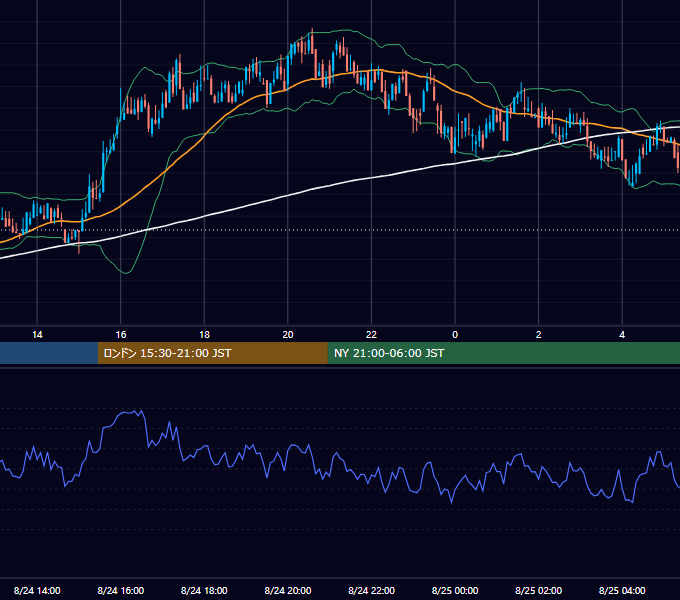
Task: Click the 8/25 00:00 date label
Action: pos(455,590)
